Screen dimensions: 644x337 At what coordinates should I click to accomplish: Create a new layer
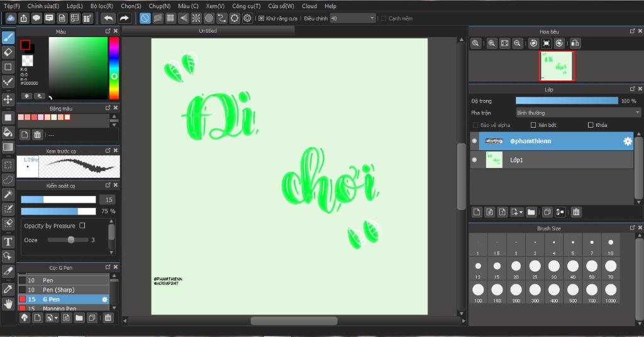tap(477, 212)
